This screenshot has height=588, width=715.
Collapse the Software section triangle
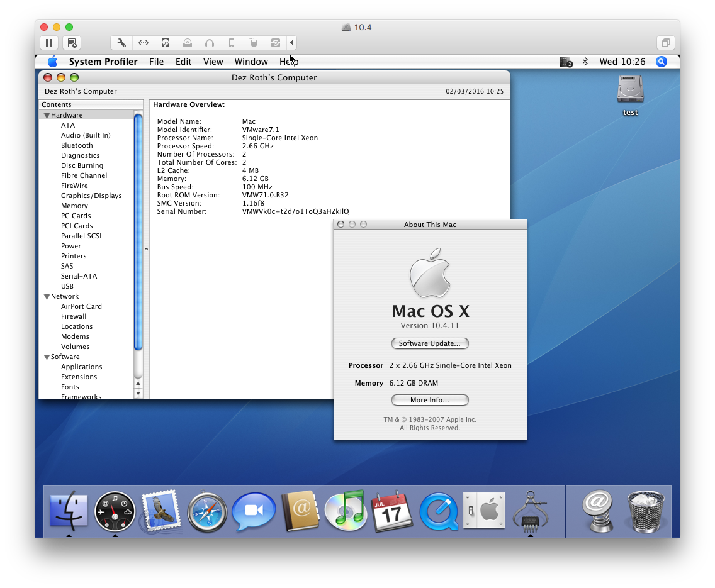pos(47,357)
